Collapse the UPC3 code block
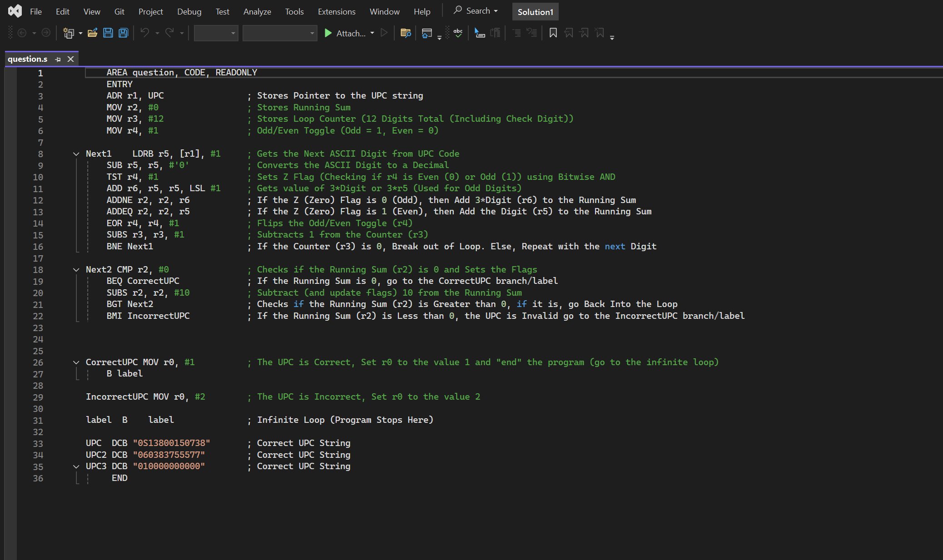 (76, 466)
